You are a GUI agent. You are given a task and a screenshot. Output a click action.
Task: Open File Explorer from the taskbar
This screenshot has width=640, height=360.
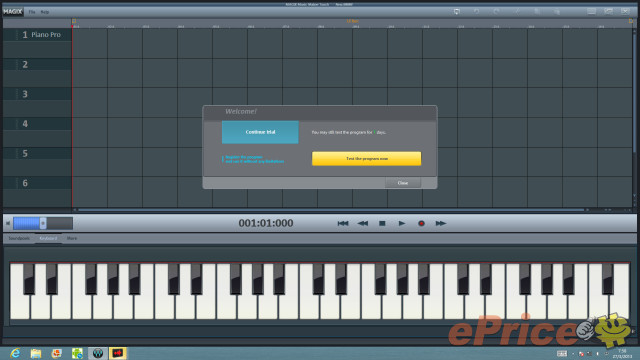[36, 353]
